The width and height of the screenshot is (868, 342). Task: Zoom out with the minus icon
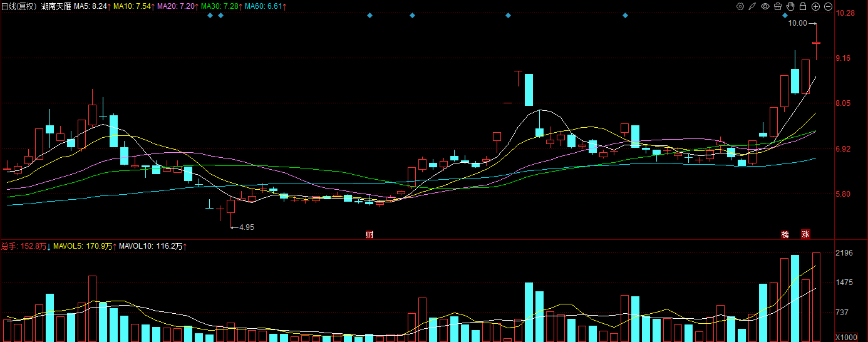point(828,6)
